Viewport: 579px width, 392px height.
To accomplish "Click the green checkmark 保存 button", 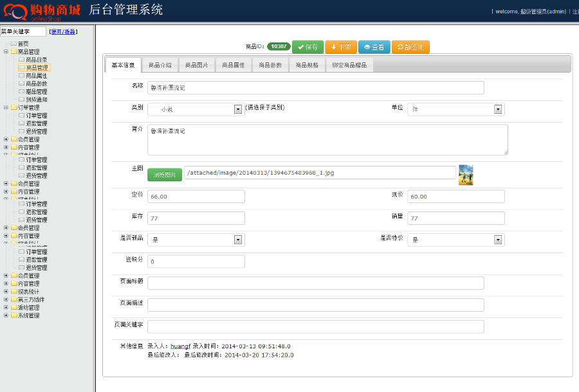I will [308, 47].
